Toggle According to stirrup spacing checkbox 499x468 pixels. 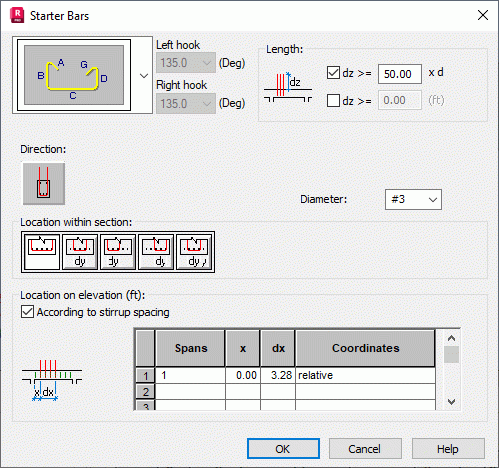click(27, 312)
